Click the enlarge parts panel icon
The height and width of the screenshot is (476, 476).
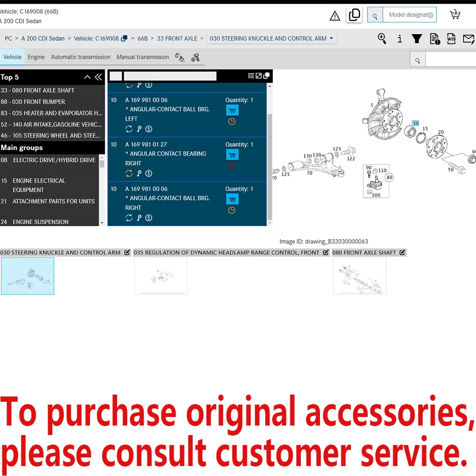click(258, 76)
